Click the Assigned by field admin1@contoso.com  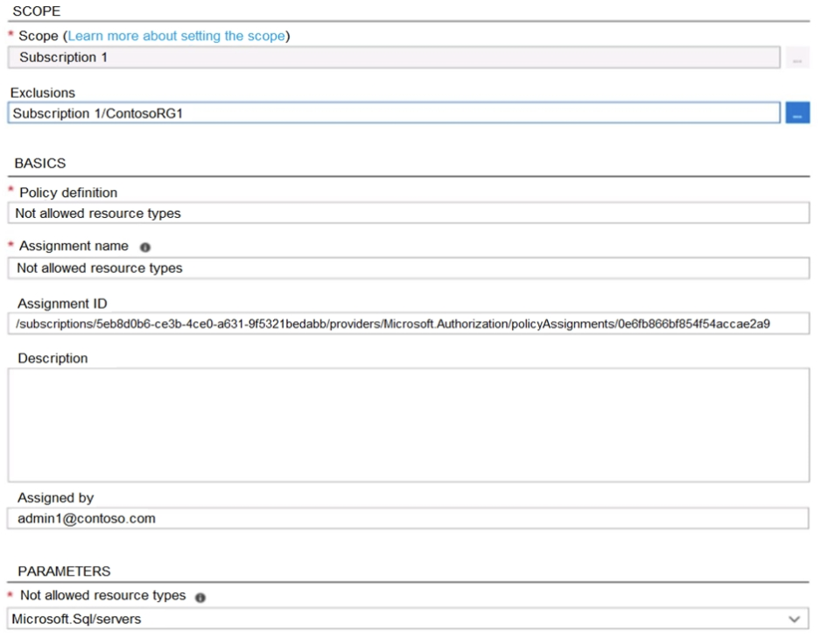[408, 518]
